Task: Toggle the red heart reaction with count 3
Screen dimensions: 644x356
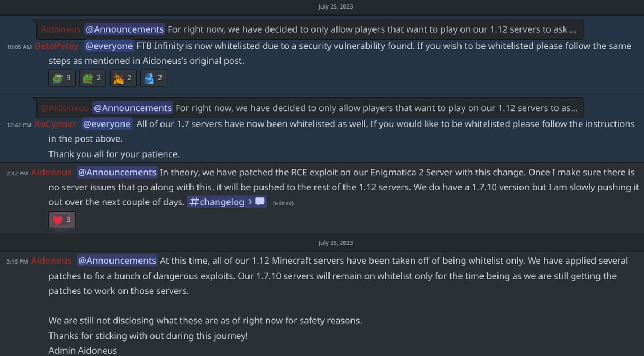Action: point(62,220)
